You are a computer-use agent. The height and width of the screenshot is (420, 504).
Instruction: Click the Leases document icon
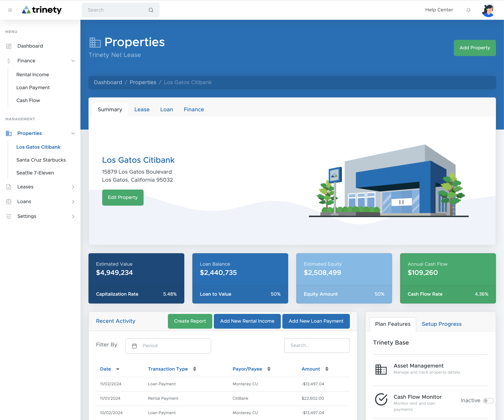[x=9, y=187]
